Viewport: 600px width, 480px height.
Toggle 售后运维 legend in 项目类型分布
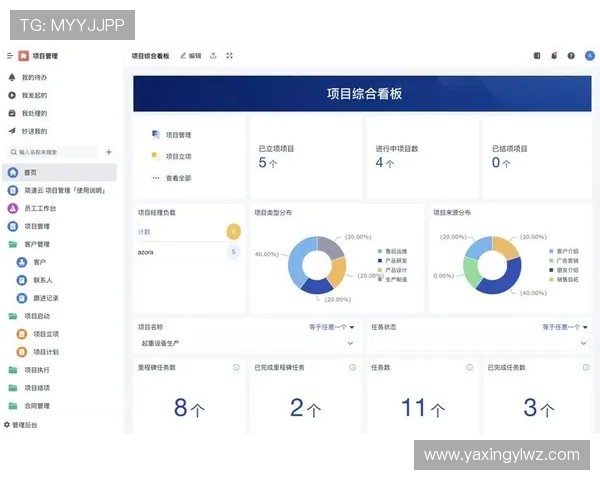tap(392, 251)
